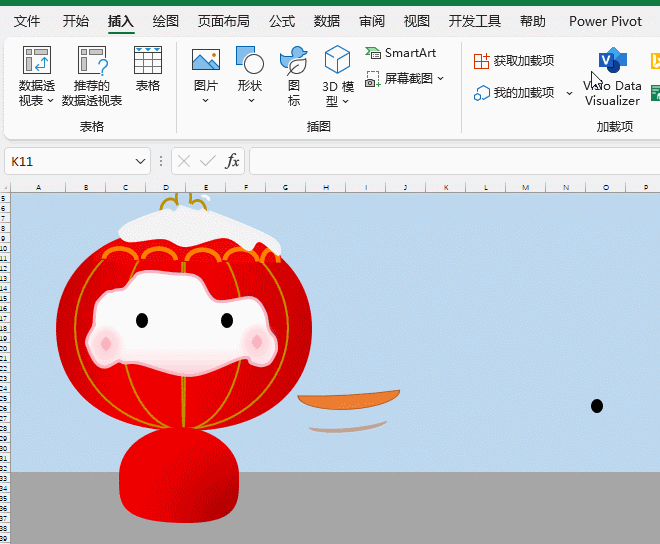
Task: Launch Visio Data Visualizer add-in
Action: coord(612,77)
